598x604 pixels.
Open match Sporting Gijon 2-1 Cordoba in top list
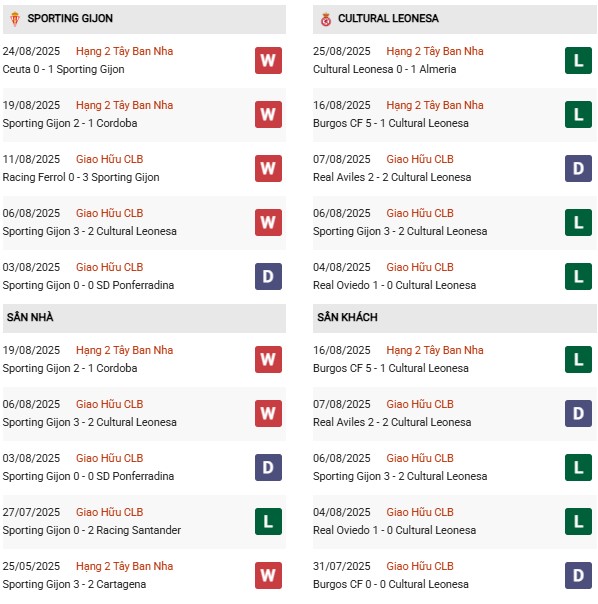[x=70, y=123]
